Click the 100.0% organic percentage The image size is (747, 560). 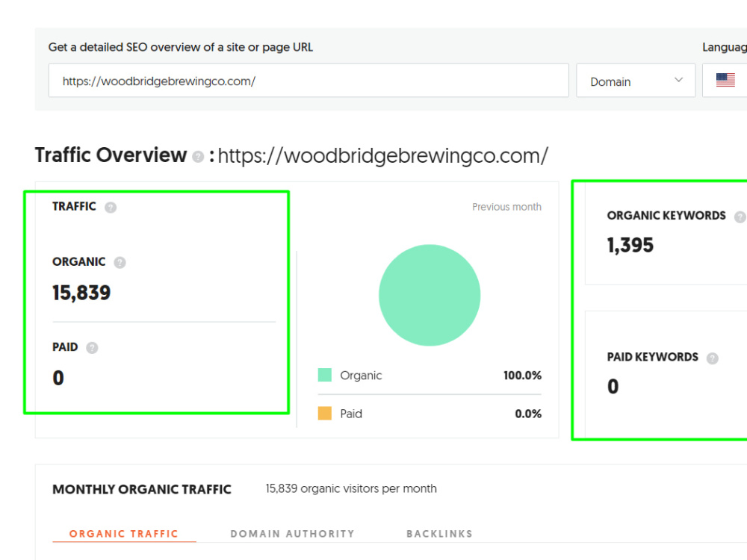click(522, 376)
